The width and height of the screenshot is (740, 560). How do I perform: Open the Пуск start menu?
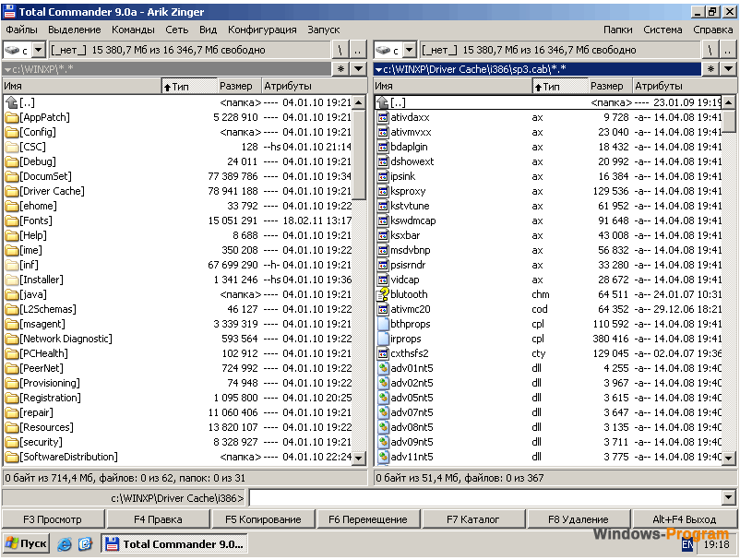click(x=27, y=544)
